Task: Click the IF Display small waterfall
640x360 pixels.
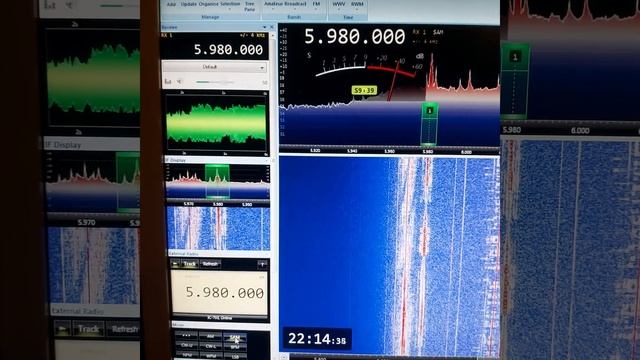Action: (x=218, y=228)
